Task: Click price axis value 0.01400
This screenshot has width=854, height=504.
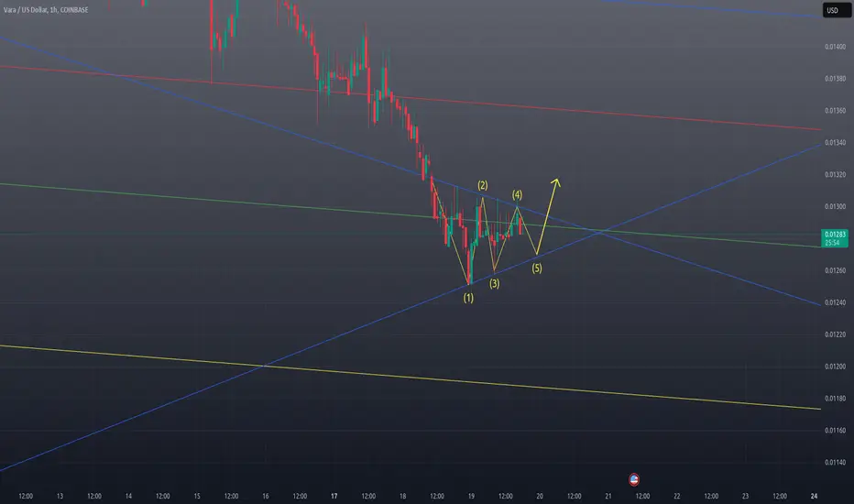Action: pos(835,47)
